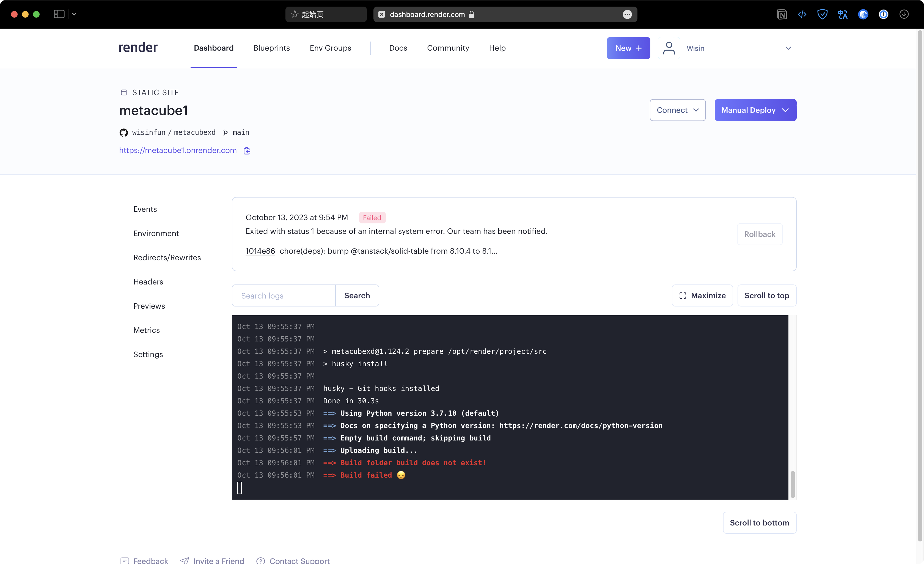Open the Metrics section in the sidebar
Image resolution: width=924 pixels, height=564 pixels.
(x=146, y=330)
